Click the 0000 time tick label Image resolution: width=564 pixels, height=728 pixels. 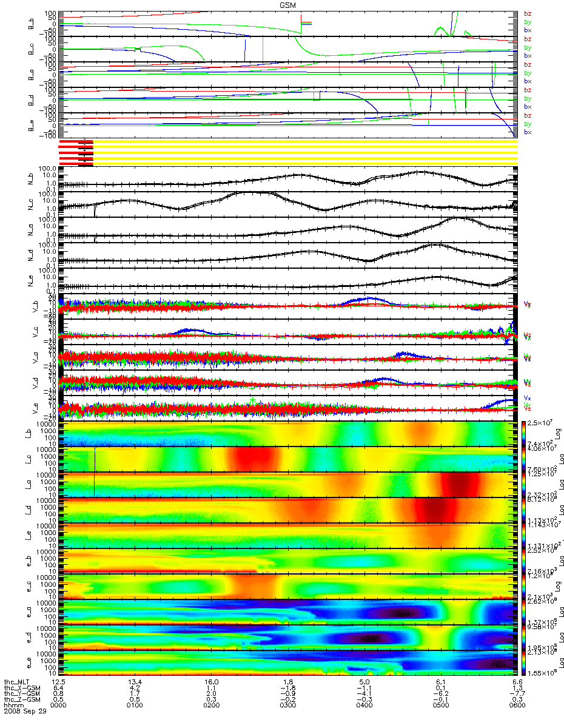click(59, 706)
